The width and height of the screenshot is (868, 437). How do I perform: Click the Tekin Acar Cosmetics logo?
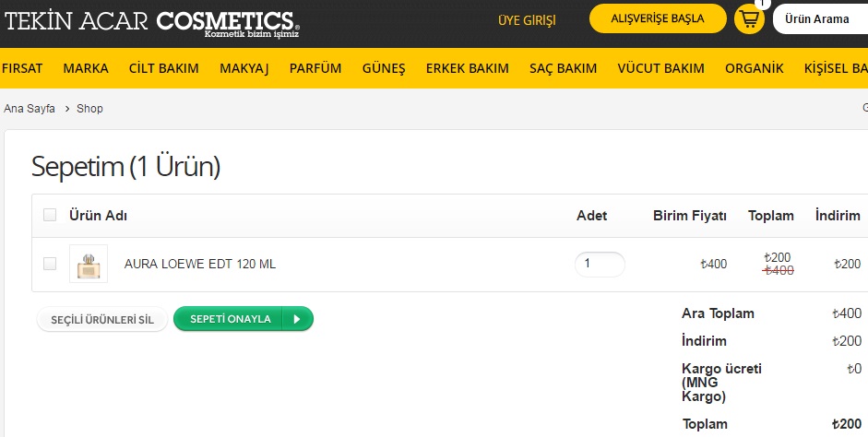click(x=152, y=23)
